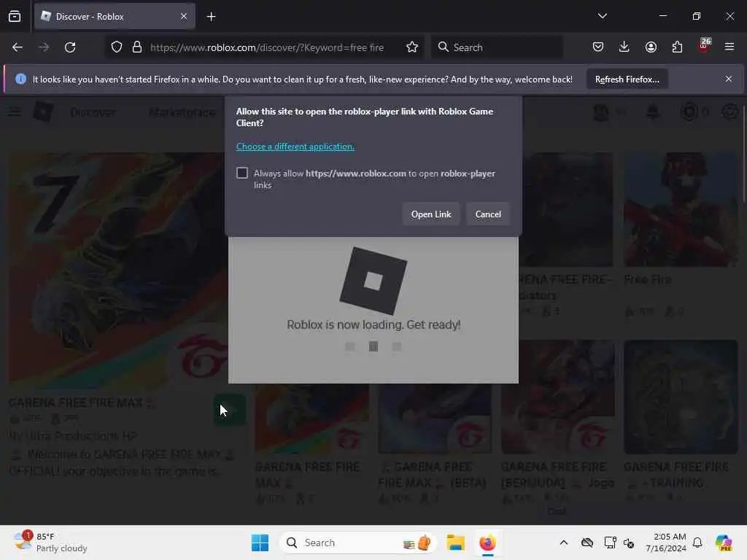
Task: Open the Save to Pocket icon
Action: pyautogui.click(x=598, y=47)
